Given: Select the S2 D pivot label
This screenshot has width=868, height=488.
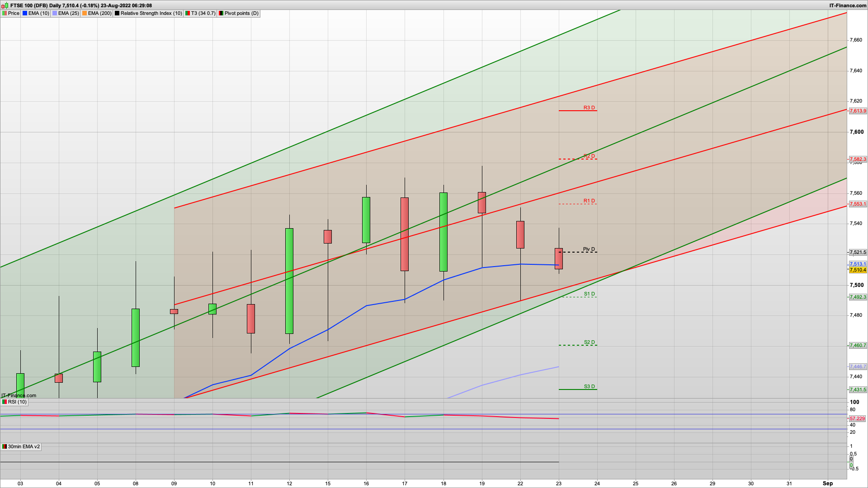Looking at the screenshot, I should click(x=589, y=342).
